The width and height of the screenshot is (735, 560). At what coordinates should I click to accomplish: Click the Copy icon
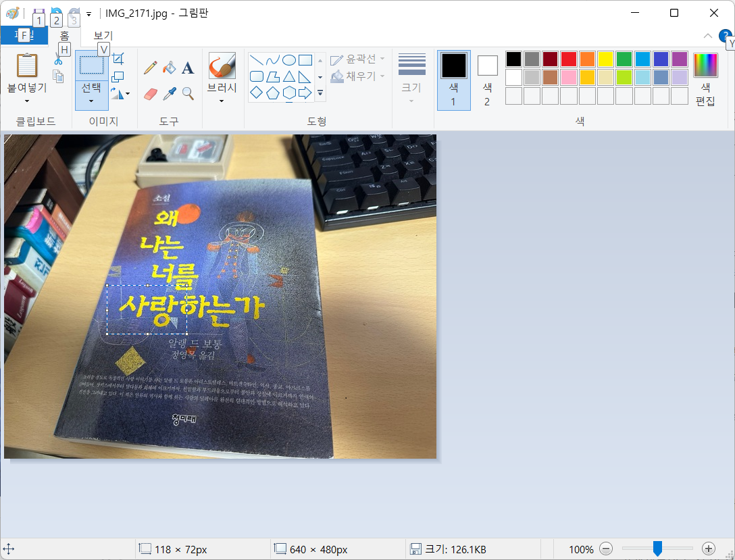(58, 76)
